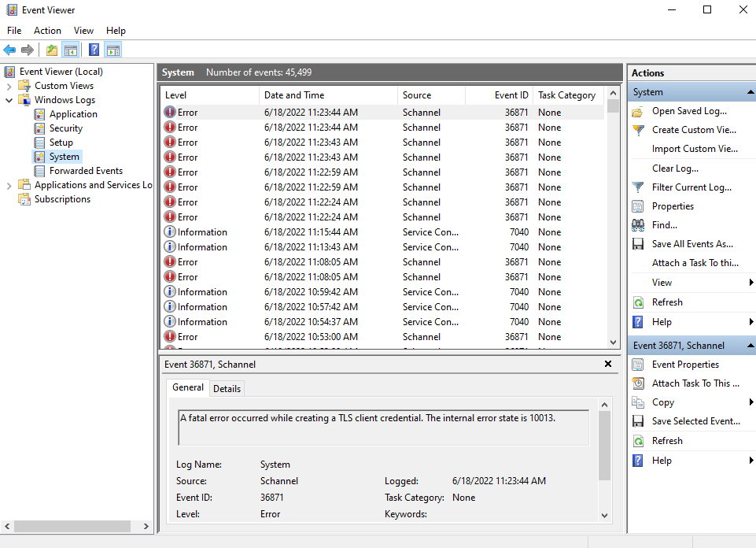Viewport: 756px width, 548px height.
Task: Expand the Custom Views tree node
Action: point(9,86)
